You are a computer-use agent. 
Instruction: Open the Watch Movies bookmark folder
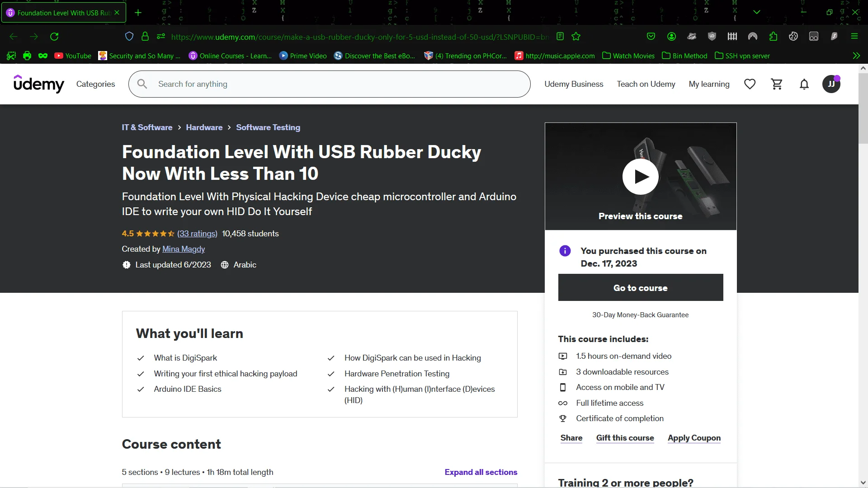tap(628, 56)
